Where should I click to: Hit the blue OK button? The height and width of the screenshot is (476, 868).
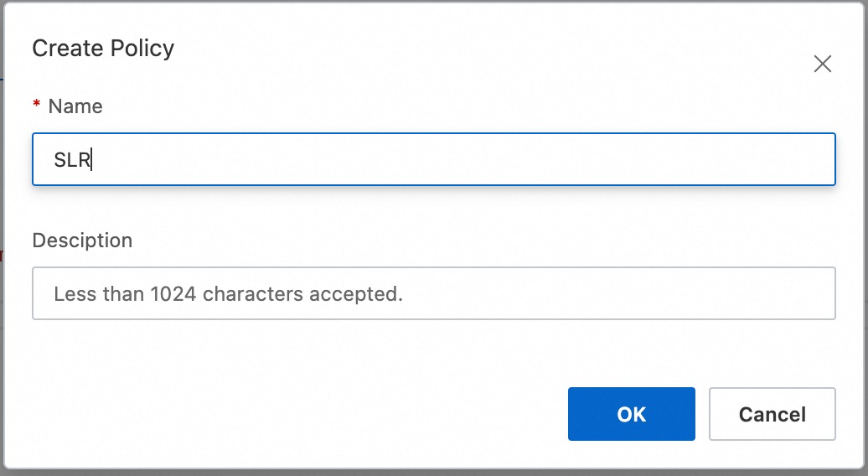click(x=631, y=414)
